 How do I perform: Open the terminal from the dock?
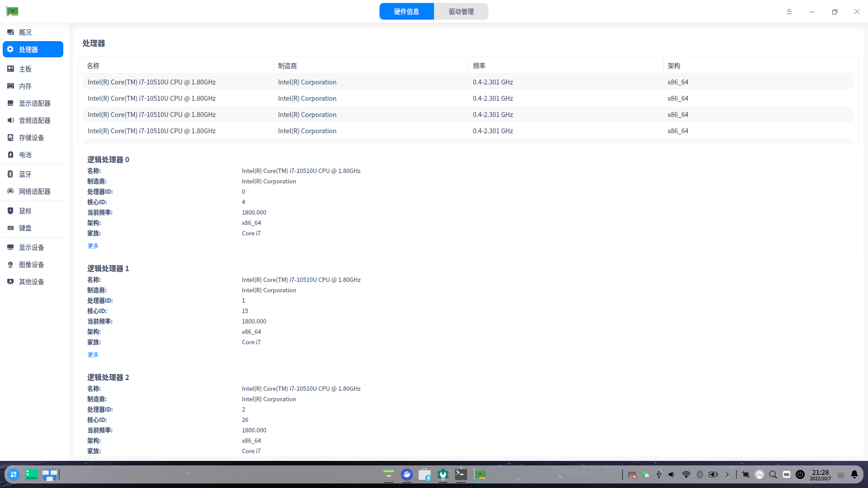pyautogui.click(x=461, y=474)
